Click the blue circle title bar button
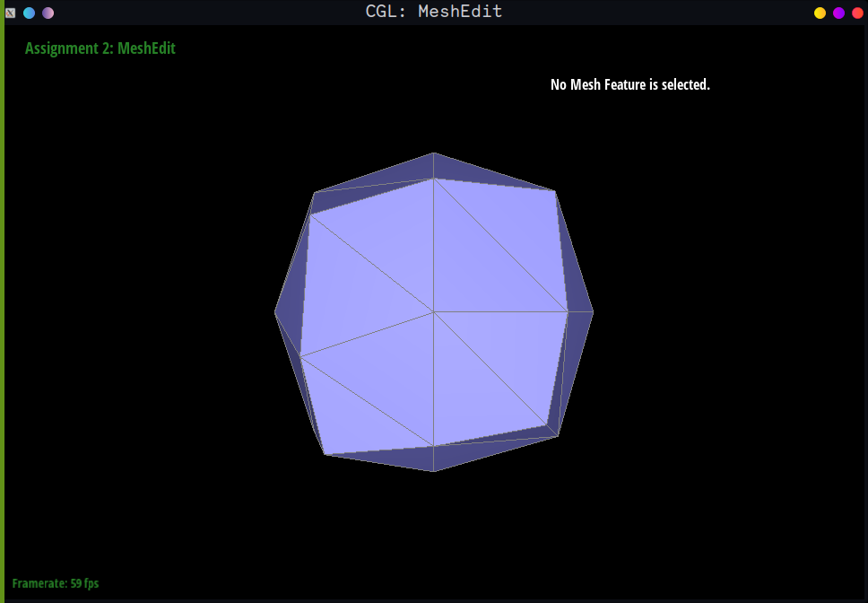This screenshot has height=603, width=868. point(30,13)
